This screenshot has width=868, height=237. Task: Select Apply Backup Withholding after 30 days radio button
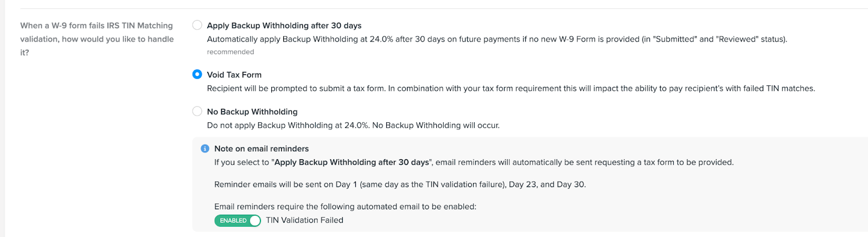197,25
